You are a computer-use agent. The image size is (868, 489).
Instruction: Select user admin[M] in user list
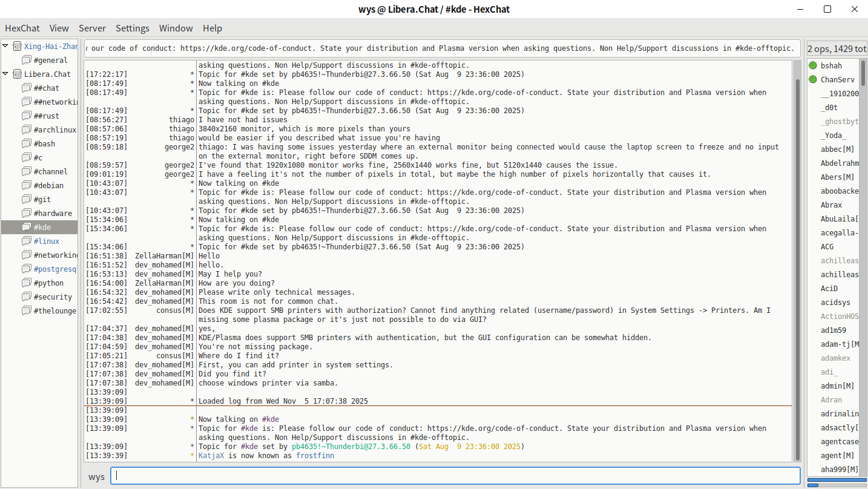point(837,386)
